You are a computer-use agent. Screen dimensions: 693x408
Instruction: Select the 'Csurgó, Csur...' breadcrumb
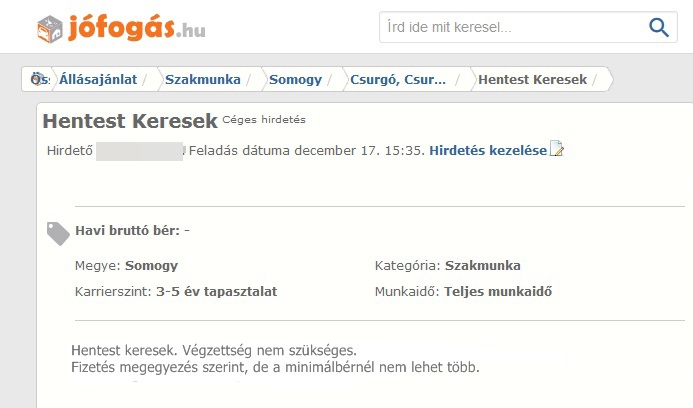398,80
